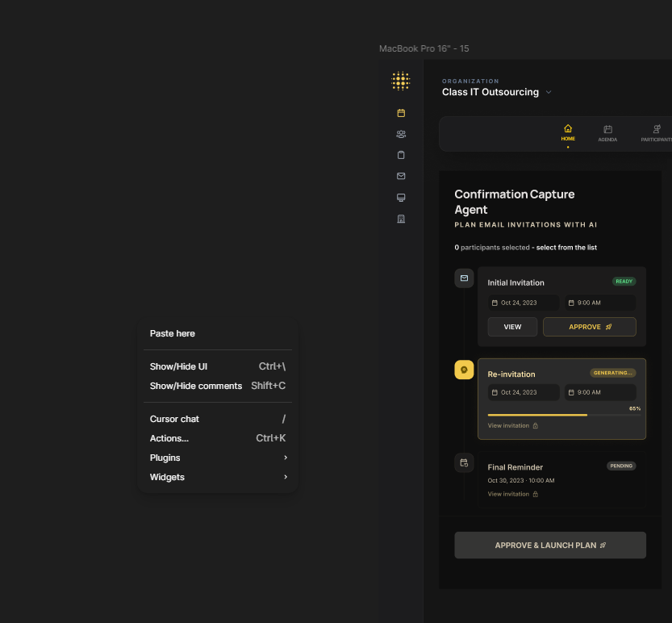This screenshot has width=672, height=623.
Task: Select the yellow Re-invitation step icon
Action: coord(464,370)
